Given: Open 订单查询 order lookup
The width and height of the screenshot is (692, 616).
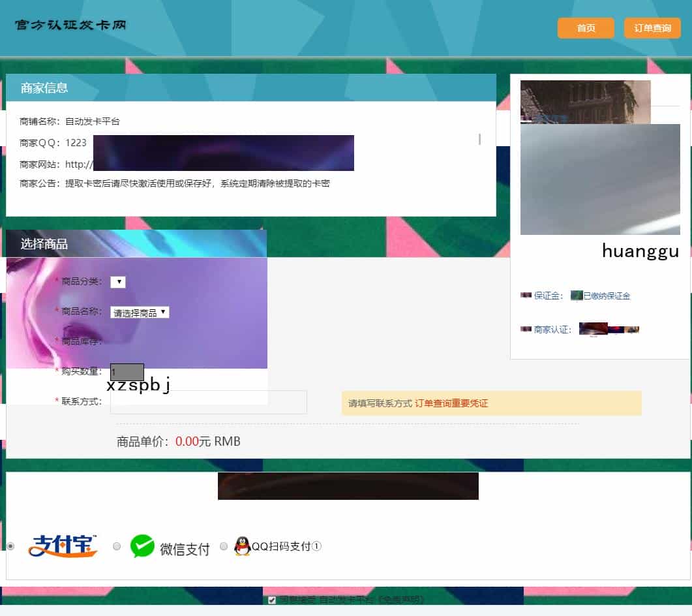Looking at the screenshot, I should tap(652, 28).
